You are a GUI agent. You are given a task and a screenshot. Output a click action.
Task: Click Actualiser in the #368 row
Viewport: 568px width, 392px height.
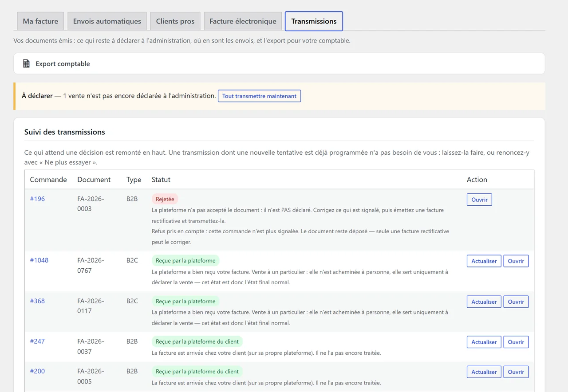[x=484, y=302]
